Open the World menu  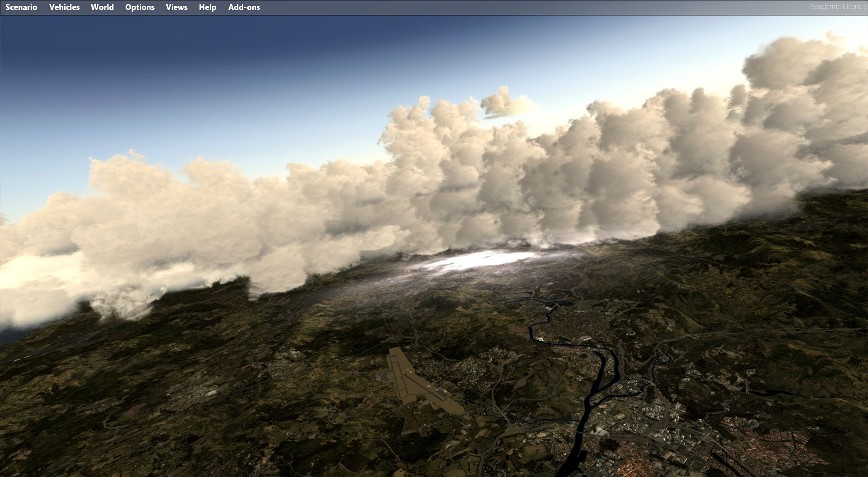pos(102,7)
